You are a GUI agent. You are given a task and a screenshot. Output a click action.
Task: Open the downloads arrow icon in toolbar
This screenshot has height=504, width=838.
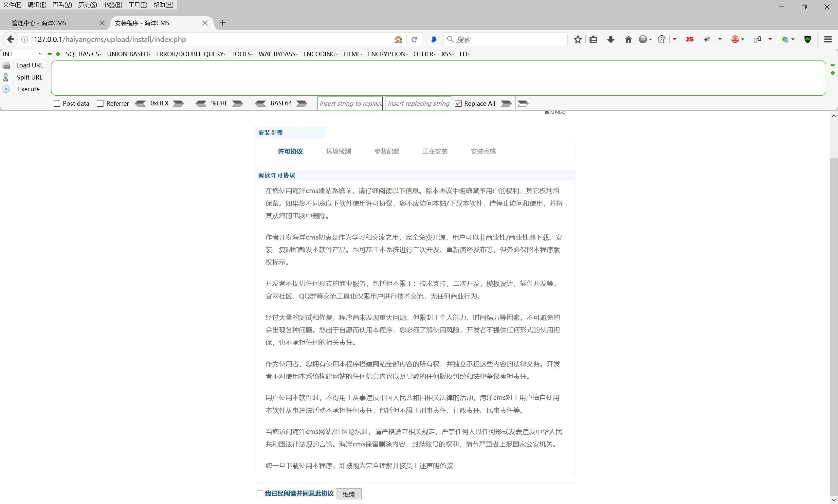pos(610,39)
